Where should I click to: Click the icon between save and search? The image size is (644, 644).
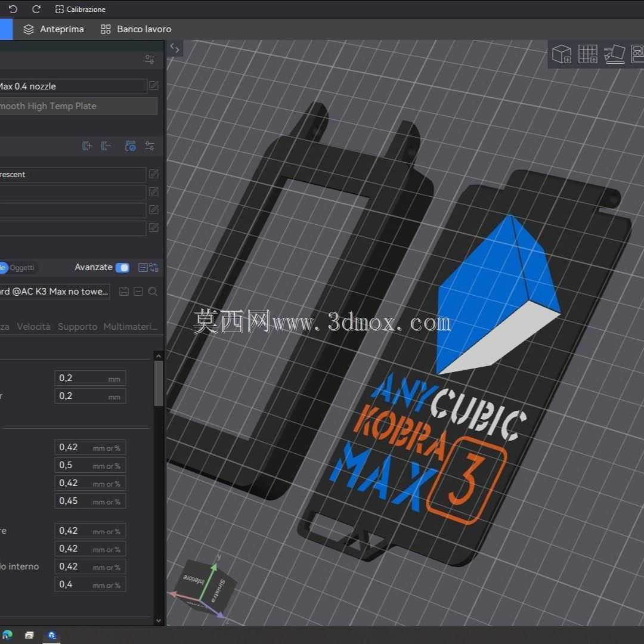pos(138,292)
